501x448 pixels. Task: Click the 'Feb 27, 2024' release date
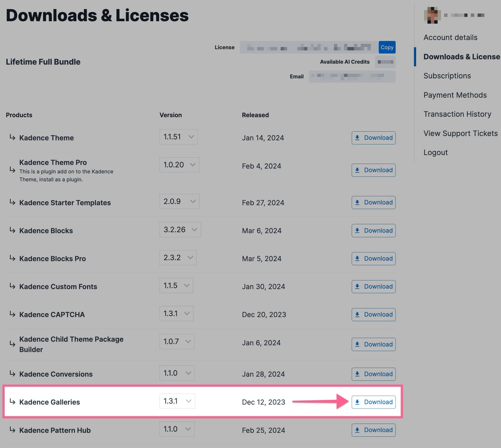point(263,203)
